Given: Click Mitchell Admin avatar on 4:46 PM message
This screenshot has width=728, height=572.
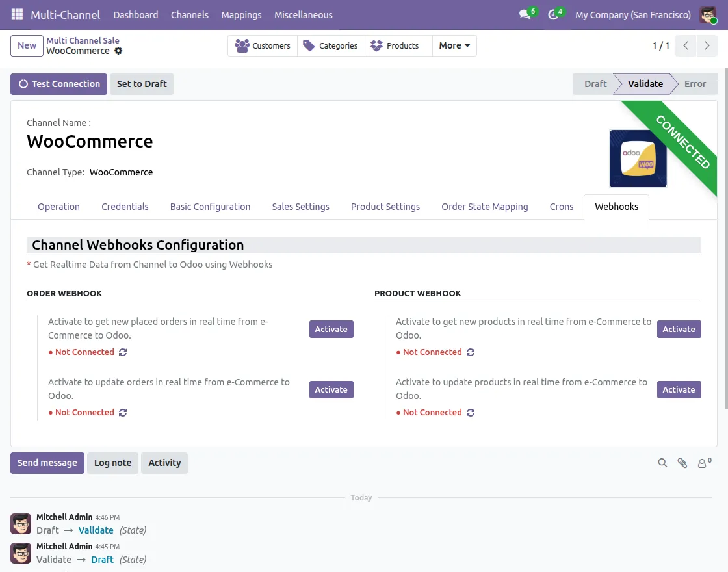Looking at the screenshot, I should coord(21,524).
